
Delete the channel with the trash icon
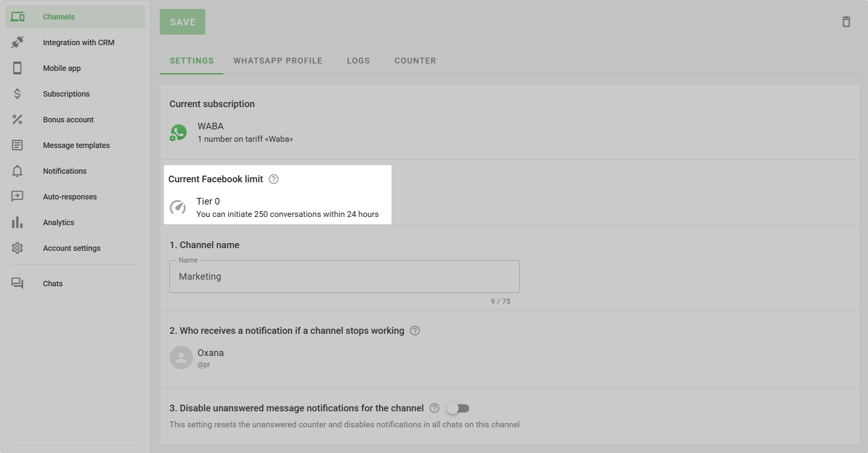846,22
